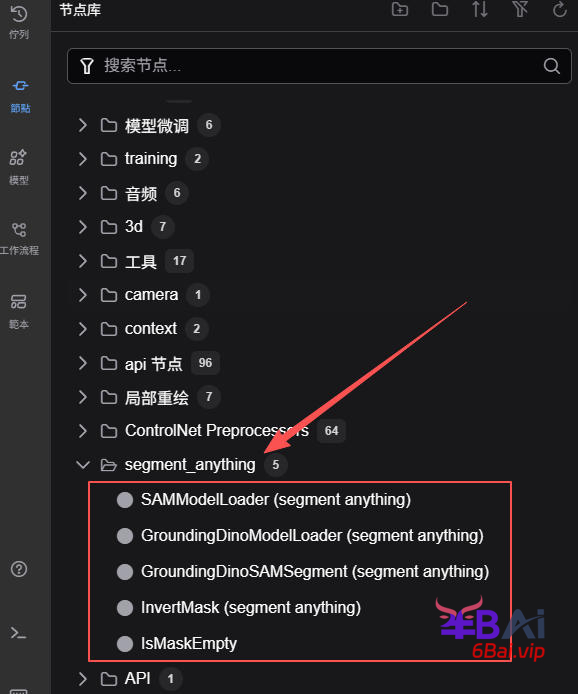The height and width of the screenshot is (694, 578).
Task: Select GroundingDinoSAMSegment node entry
Action: pos(300,571)
